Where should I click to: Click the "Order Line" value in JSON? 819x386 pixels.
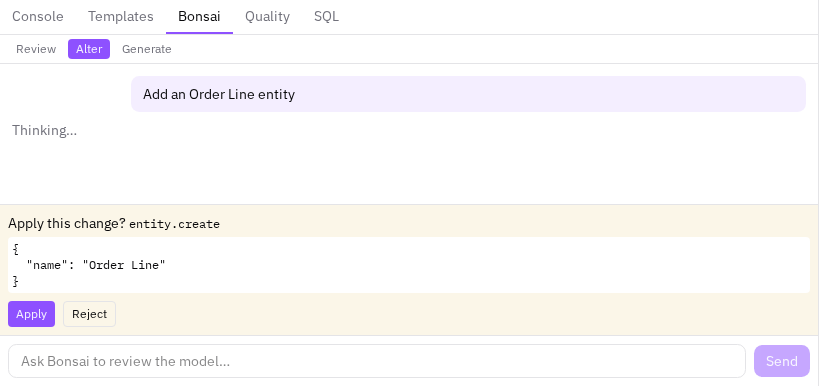[x=124, y=265]
